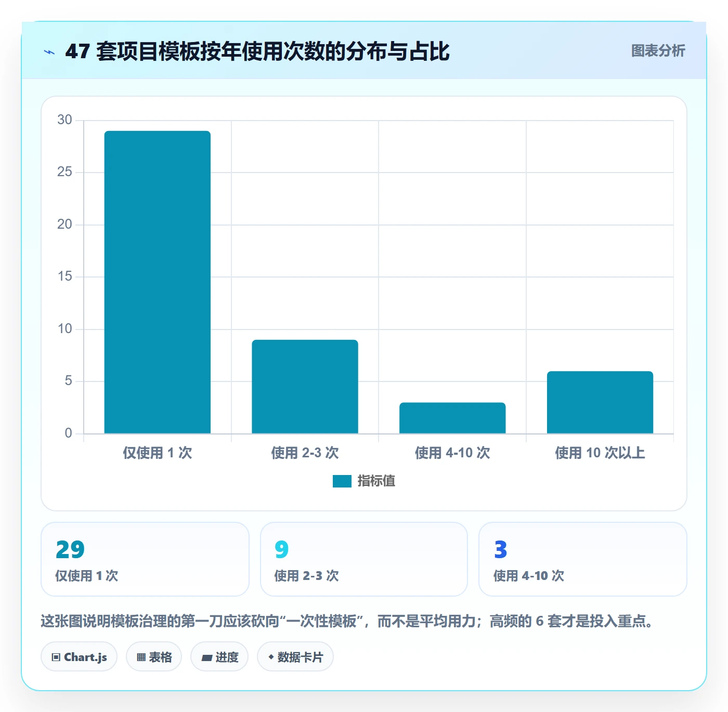The width and height of the screenshot is (728, 712).
Task: Select the 使用 2-3 次 bar in chart
Action: [305, 386]
